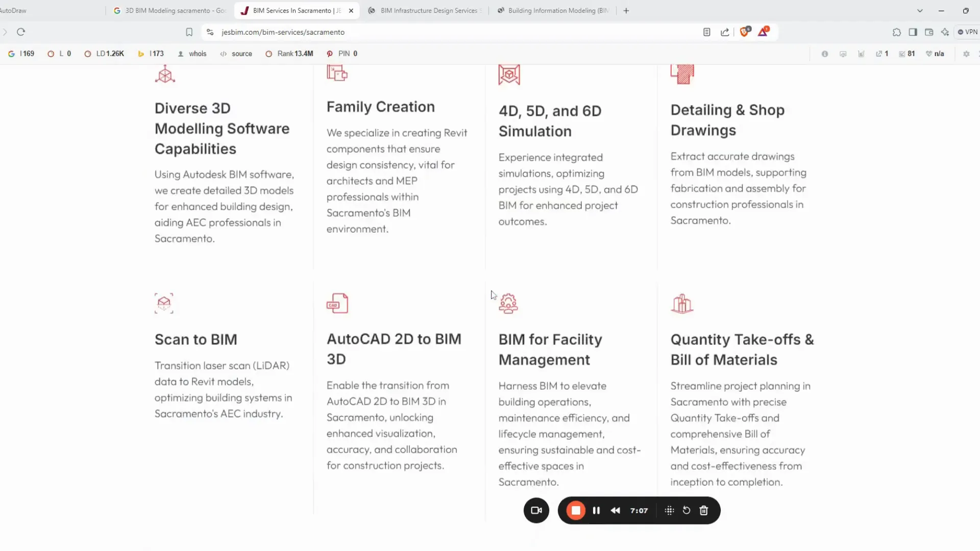Click the 4D, 5D, and 6D Simulation heading
The width and height of the screenshot is (980, 551).
550,121
